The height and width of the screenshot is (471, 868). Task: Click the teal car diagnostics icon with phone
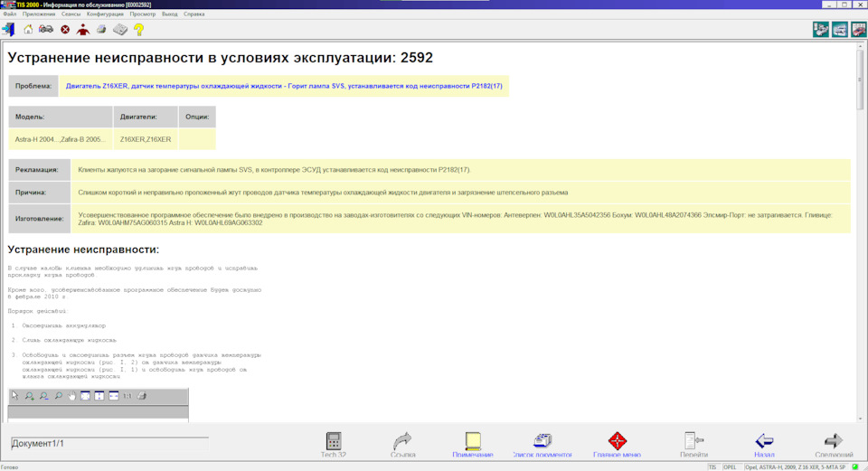click(x=821, y=29)
